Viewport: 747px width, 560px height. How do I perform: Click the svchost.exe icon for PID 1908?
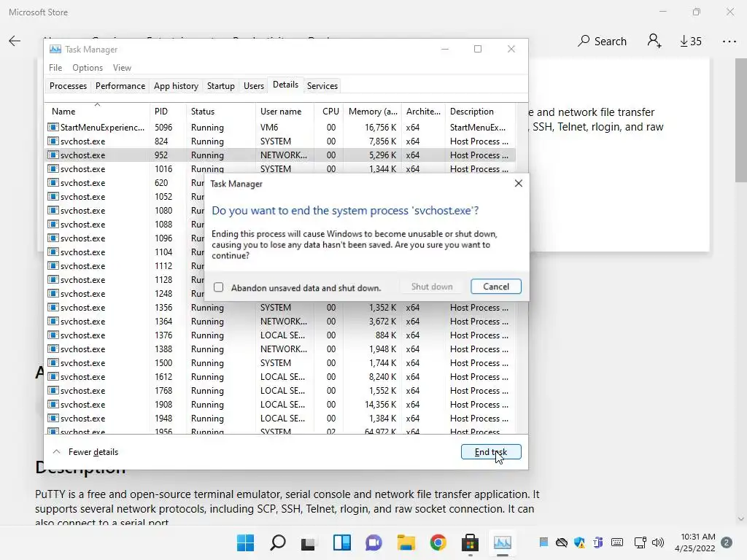53,404
